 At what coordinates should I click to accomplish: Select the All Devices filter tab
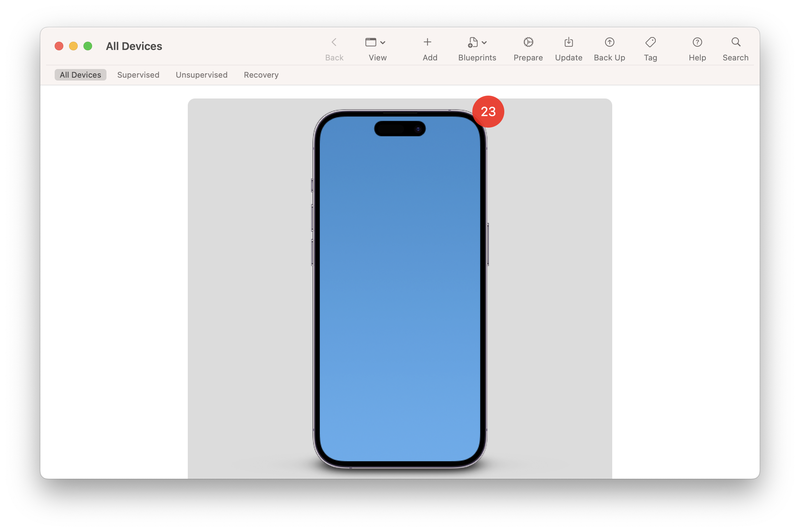(x=80, y=75)
